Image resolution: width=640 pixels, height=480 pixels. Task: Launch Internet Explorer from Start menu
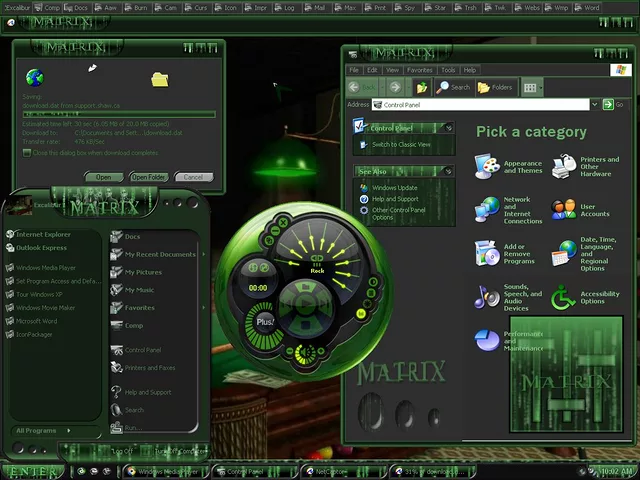(x=39, y=234)
